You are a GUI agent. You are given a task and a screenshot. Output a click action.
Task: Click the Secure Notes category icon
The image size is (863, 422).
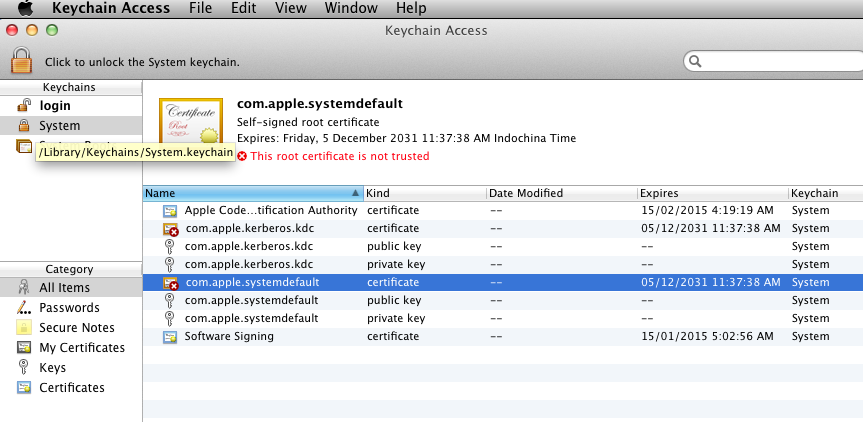click(24, 328)
